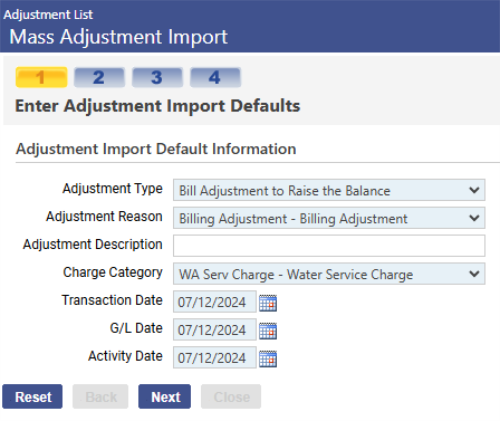The width and height of the screenshot is (500, 421).
Task: Jump to wizard step 4
Action: tap(215, 77)
